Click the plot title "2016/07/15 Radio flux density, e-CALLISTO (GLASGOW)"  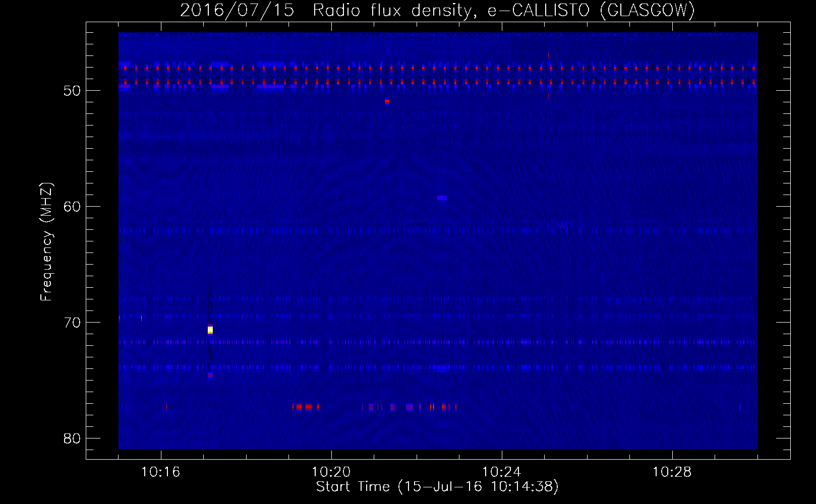[437, 10]
